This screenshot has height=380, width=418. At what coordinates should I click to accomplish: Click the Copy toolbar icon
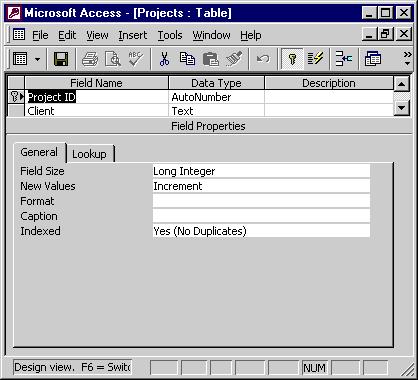point(187,59)
